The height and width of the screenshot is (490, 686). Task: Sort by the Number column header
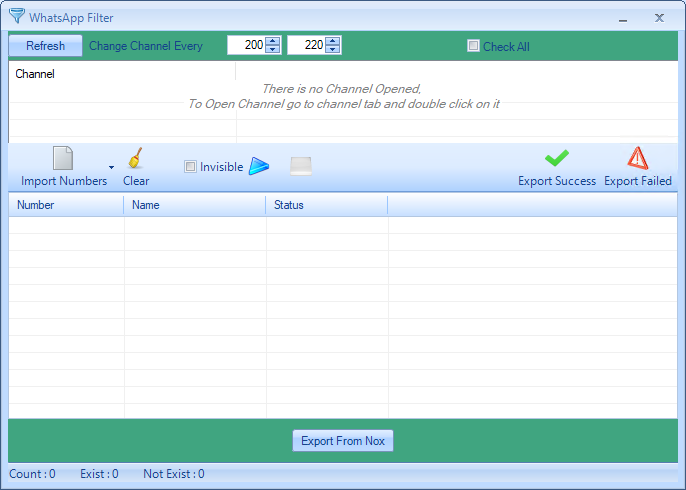[66, 205]
